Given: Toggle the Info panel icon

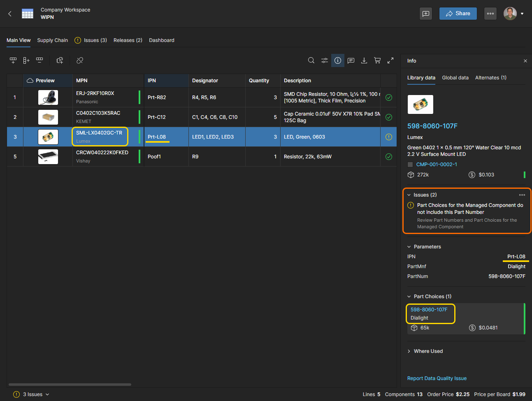Looking at the screenshot, I should point(338,60).
